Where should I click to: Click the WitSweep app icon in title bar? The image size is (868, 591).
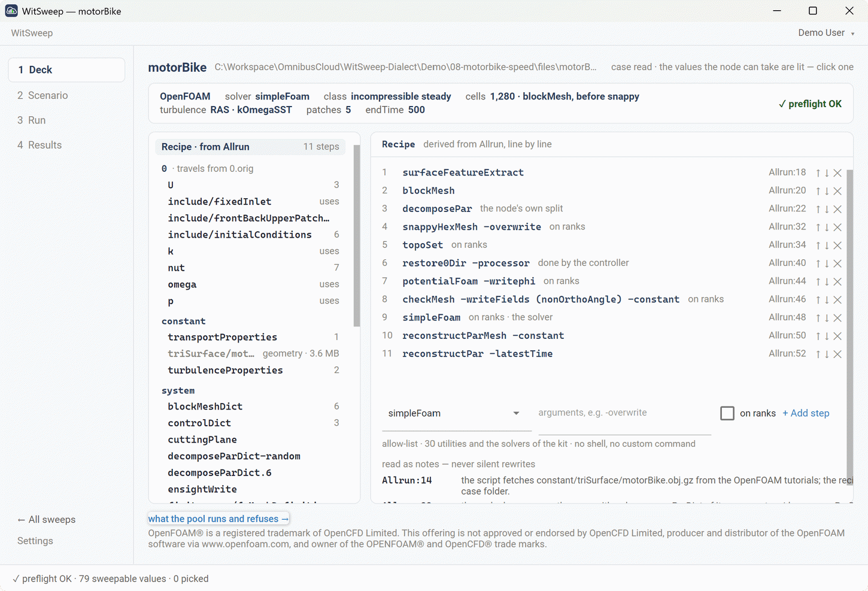tap(11, 11)
